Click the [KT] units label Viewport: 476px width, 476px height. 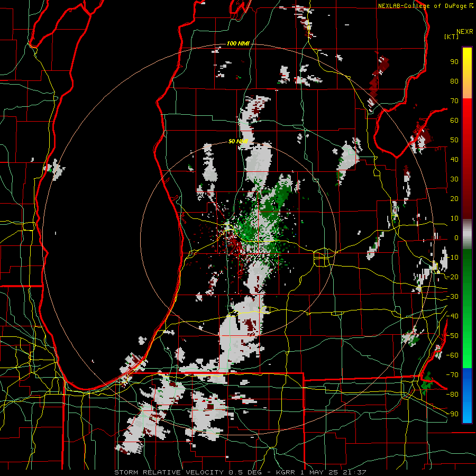(x=452, y=36)
